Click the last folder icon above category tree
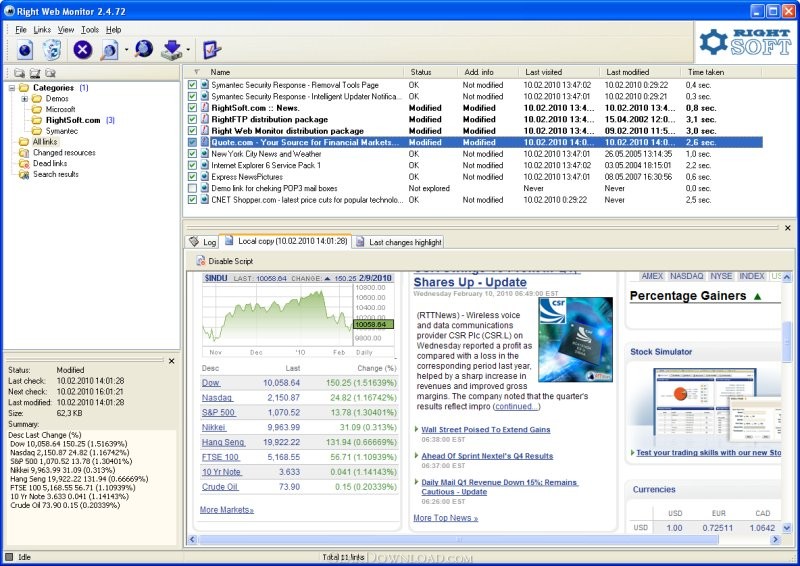Viewport: 800px width, 566px height. [50, 73]
